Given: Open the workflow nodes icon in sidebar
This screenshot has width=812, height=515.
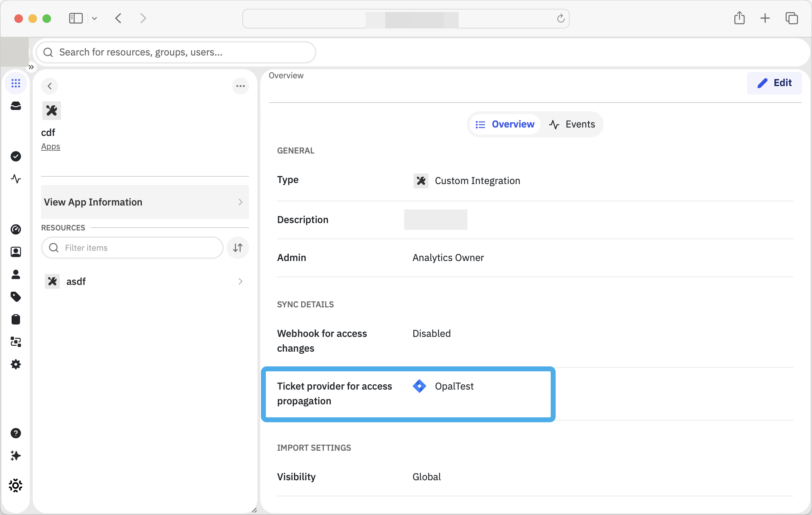Looking at the screenshot, I should point(16,342).
